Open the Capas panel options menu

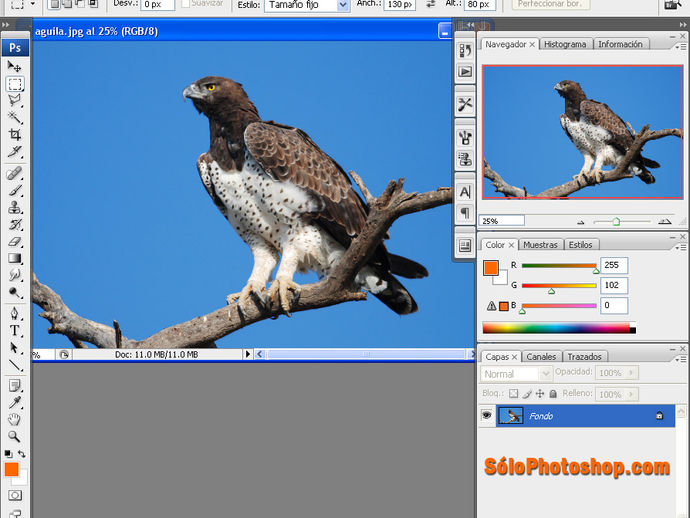click(x=680, y=359)
